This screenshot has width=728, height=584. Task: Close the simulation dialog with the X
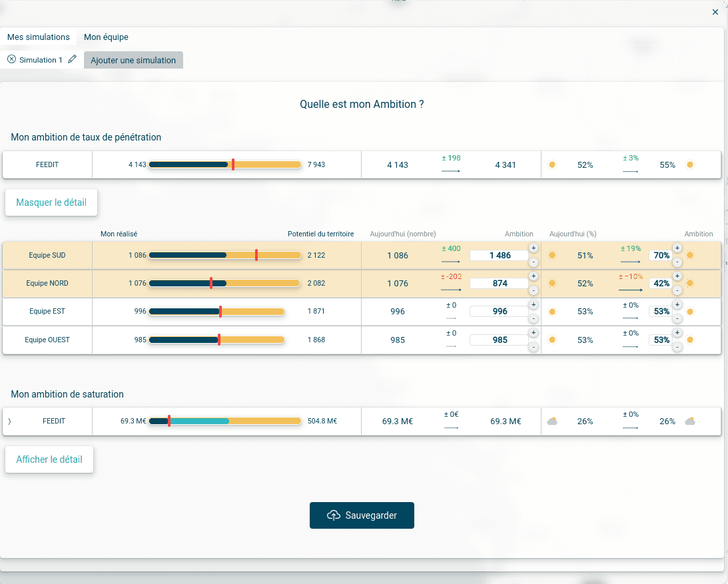click(715, 12)
